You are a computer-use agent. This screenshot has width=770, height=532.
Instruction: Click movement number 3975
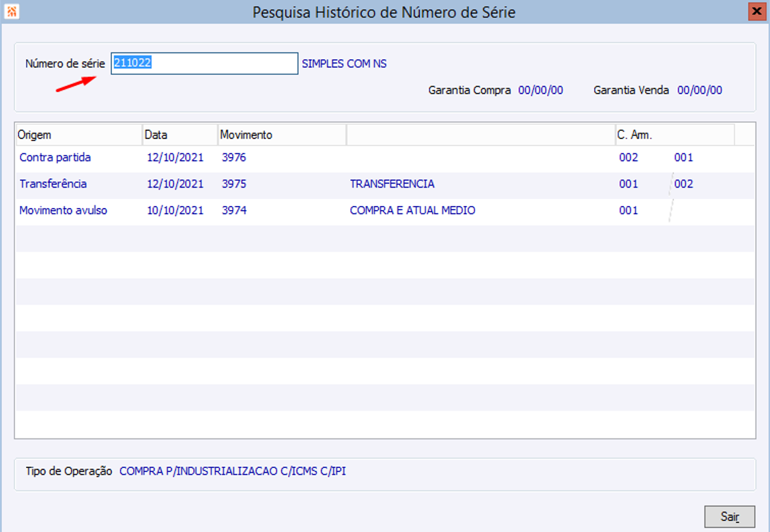tap(233, 184)
